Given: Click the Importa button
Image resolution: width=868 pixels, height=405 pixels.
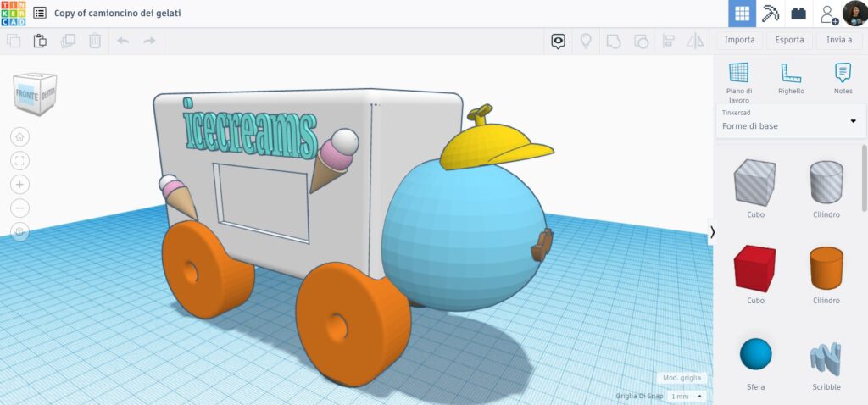Looking at the screenshot, I should click(x=739, y=41).
